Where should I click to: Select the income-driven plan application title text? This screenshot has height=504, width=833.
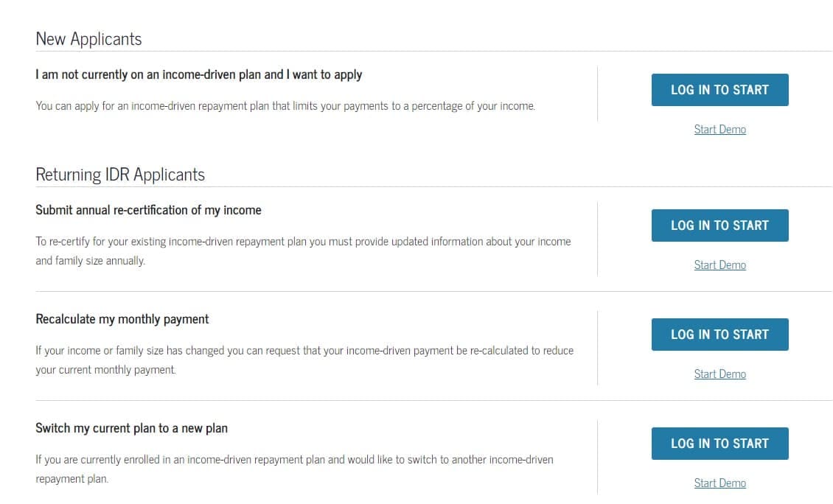click(x=199, y=74)
